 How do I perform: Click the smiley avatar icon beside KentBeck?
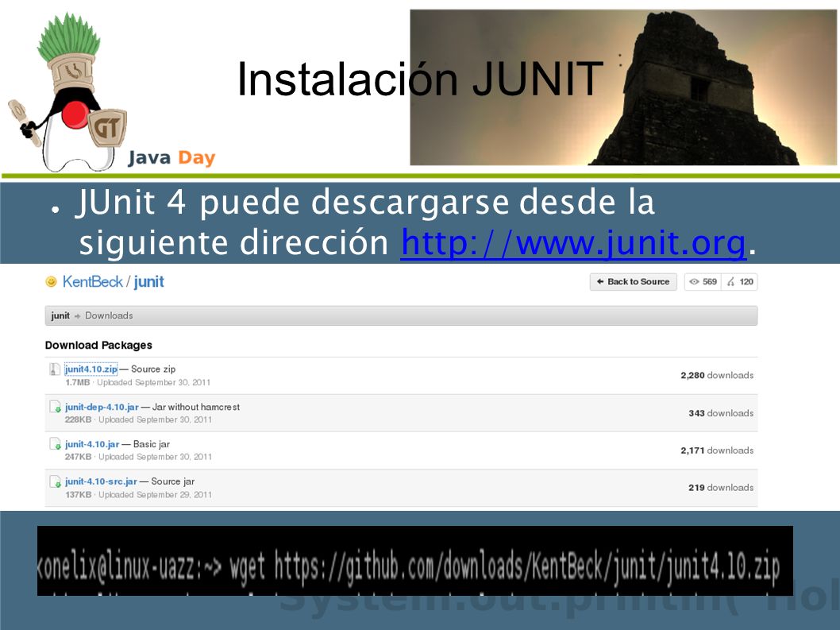(x=51, y=281)
